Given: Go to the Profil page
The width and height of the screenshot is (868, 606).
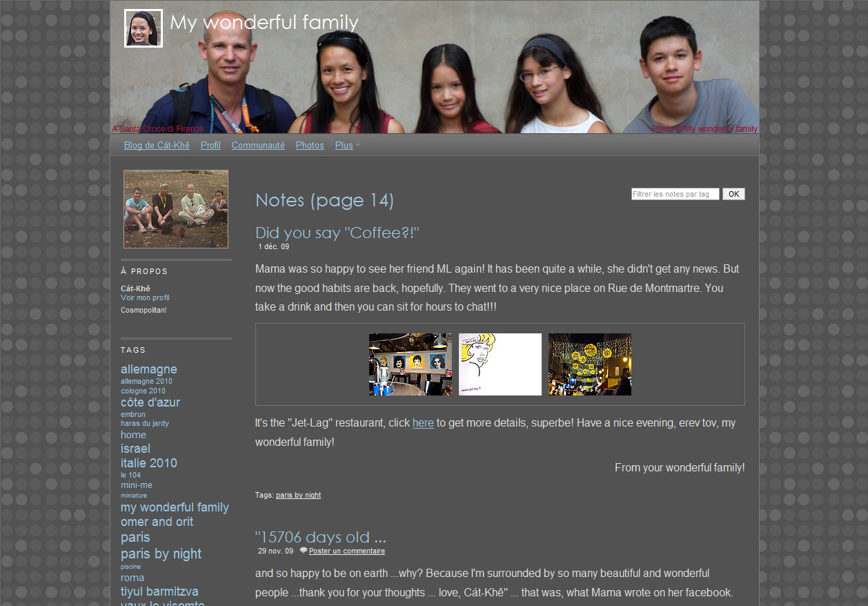Looking at the screenshot, I should pos(210,146).
